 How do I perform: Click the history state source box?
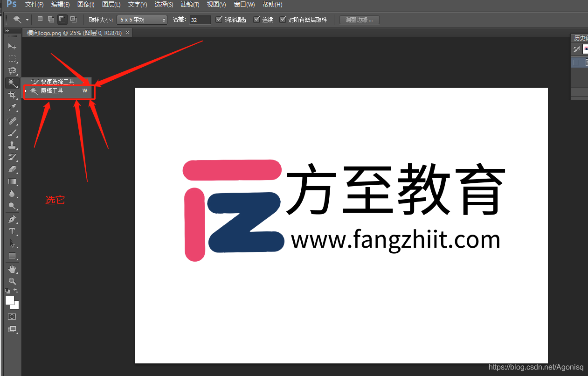[x=576, y=62]
